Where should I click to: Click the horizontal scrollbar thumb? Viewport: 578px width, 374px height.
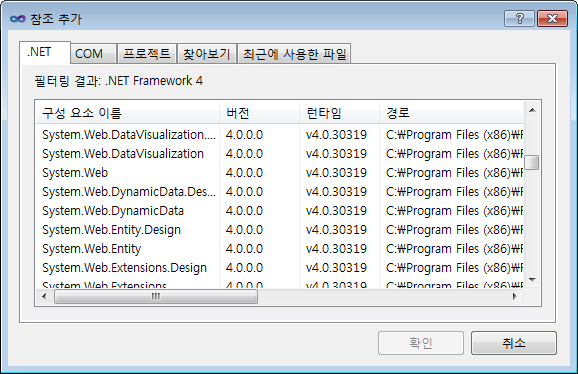click(156, 296)
